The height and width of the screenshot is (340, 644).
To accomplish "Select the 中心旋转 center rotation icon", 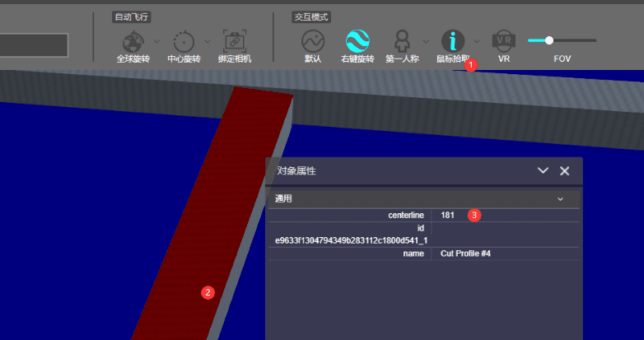I will coord(183,41).
